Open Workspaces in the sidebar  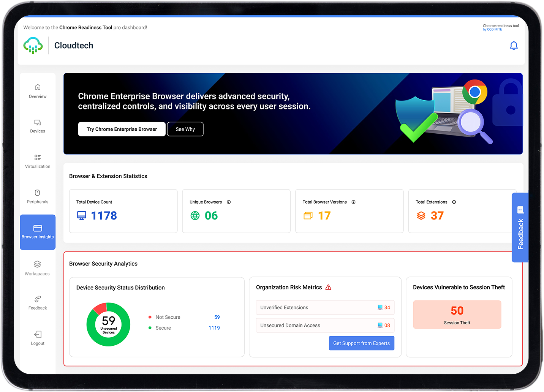click(37, 268)
